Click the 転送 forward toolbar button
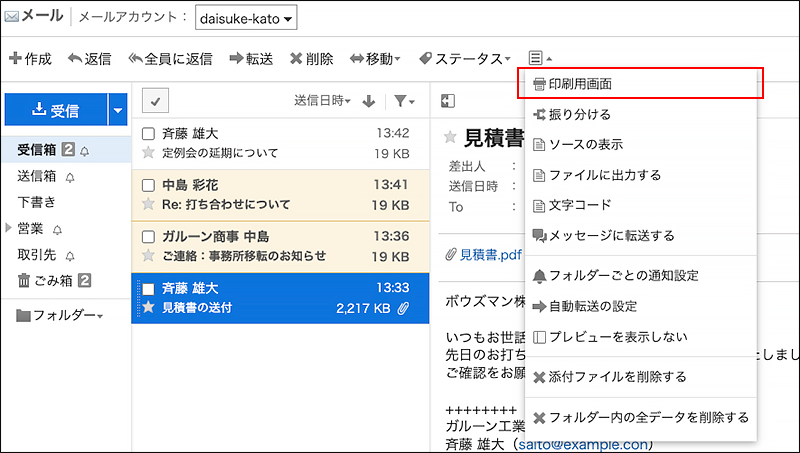The height and width of the screenshot is (453, 800). 251,59
